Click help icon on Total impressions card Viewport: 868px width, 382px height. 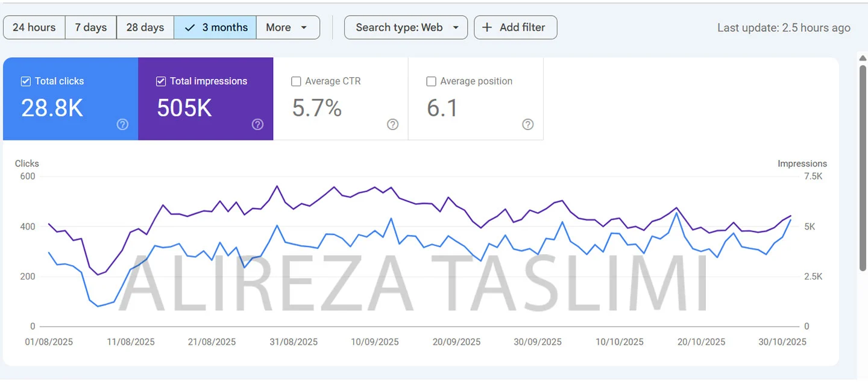pos(257,125)
